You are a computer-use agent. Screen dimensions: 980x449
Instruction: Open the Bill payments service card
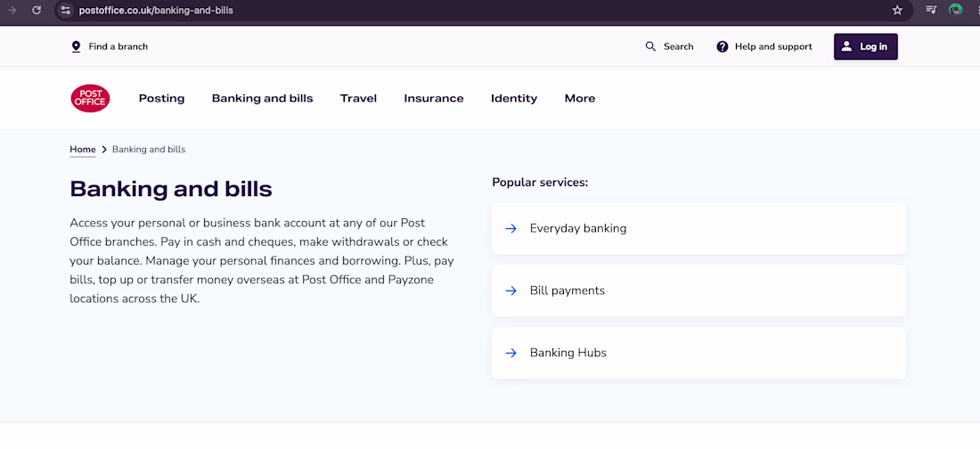coord(698,290)
